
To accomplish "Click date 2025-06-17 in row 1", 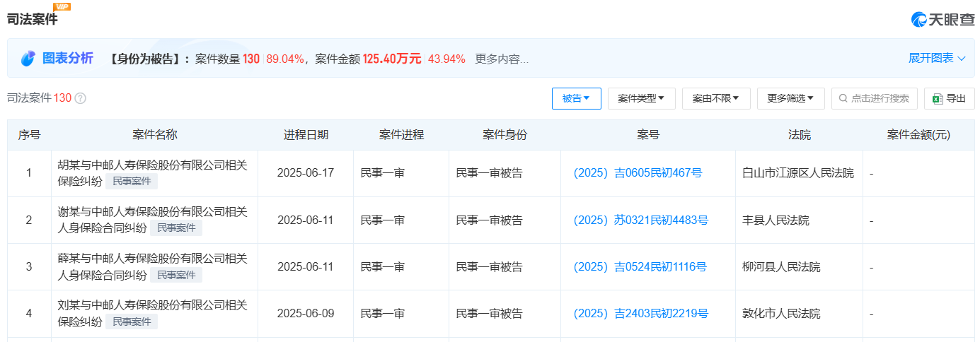I will pyautogui.click(x=305, y=173).
